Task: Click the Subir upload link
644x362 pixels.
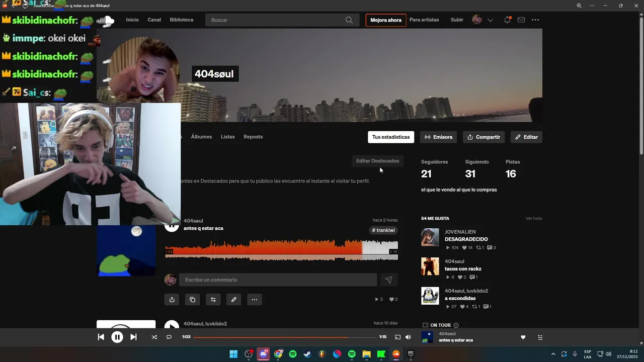Action: (x=457, y=20)
